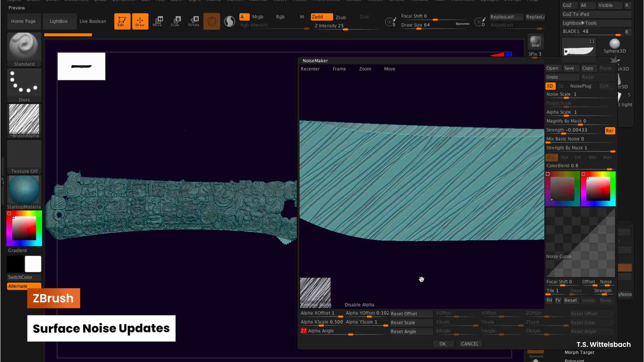Open the Frame menu in NoiseMaker
This screenshot has width=644, height=362.
click(339, 69)
